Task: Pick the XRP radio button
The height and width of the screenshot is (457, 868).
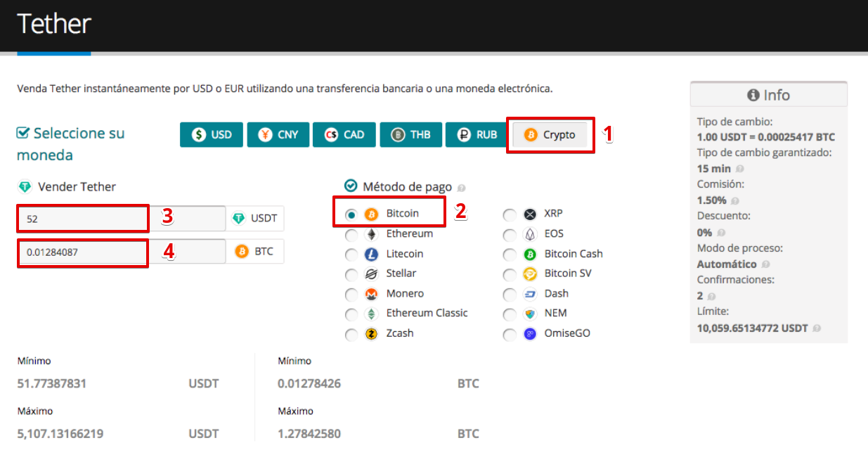Action: tap(510, 214)
